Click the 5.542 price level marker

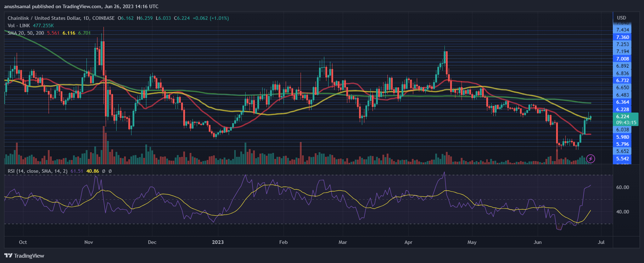point(623,159)
